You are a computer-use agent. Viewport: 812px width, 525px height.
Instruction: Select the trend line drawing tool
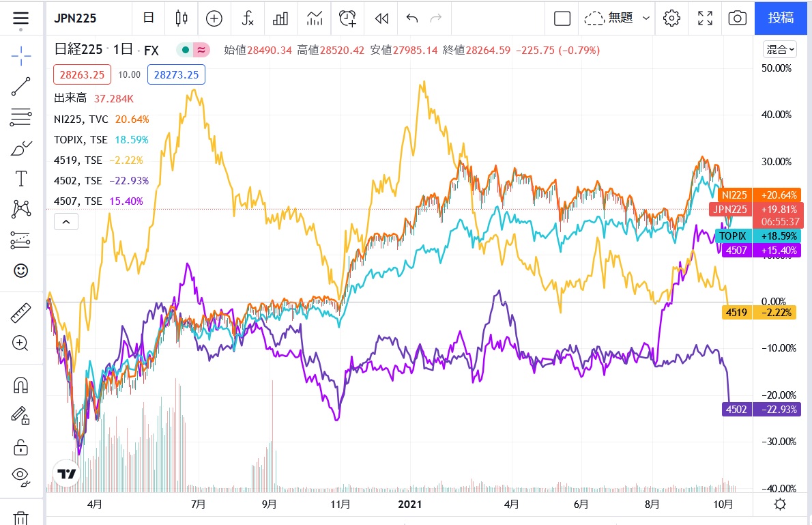click(x=21, y=87)
